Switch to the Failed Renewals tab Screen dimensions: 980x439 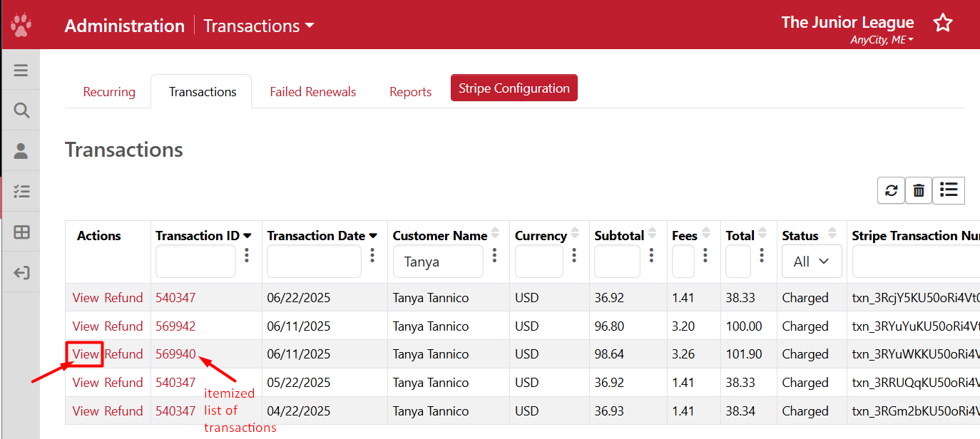313,92
